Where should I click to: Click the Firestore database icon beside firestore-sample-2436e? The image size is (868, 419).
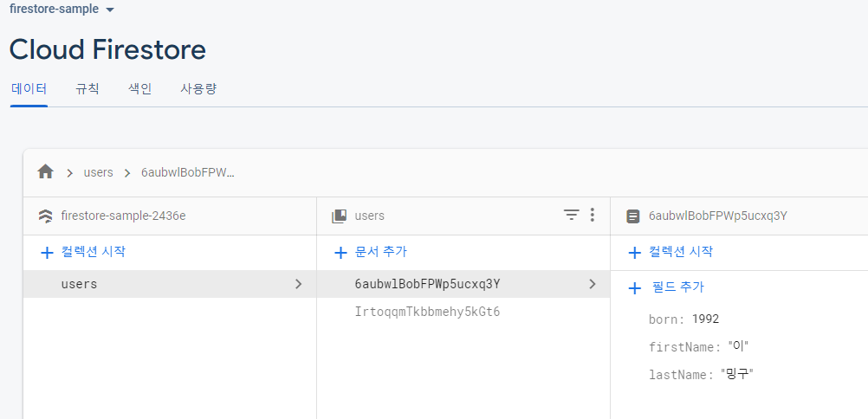[x=45, y=216]
